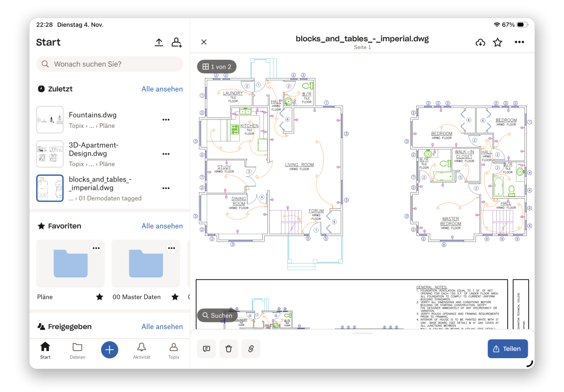
Task: Focus the 'Wonach suchen Sie?' search field
Action: [x=110, y=64]
